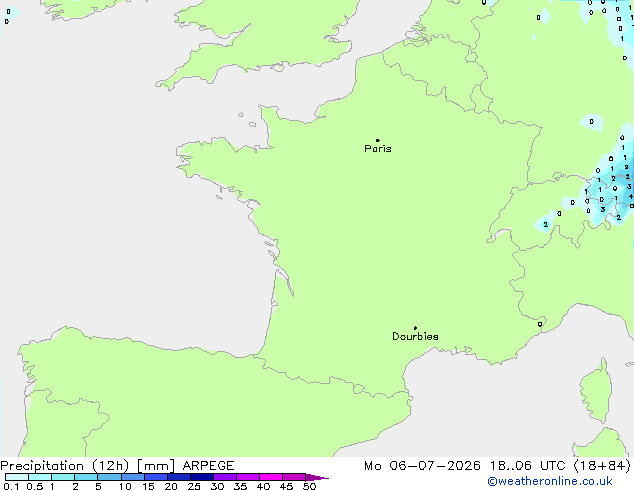Viewport: 634px width, 490px height.
Task: Click the ARPEGE model name
Action: pos(208,466)
